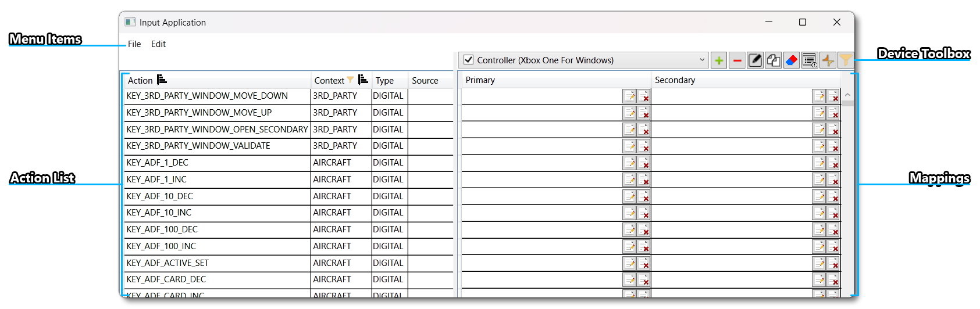Open the File menu
980x309 pixels.
tap(134, 44)
